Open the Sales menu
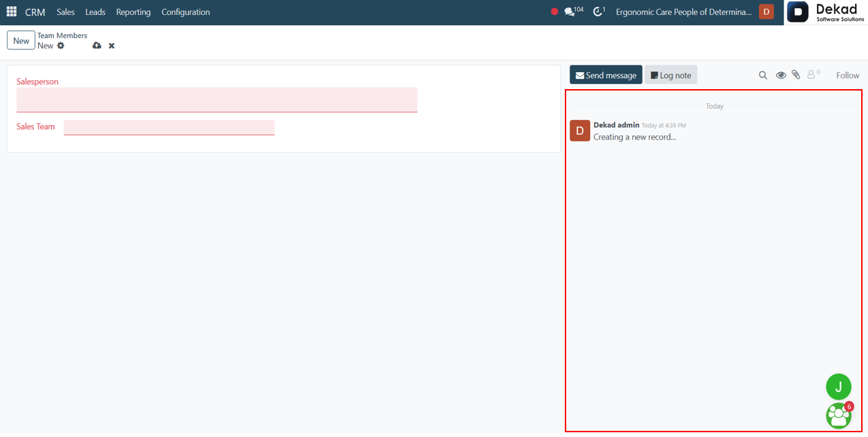This screenshot has height=437, width=868. (65, 12)
